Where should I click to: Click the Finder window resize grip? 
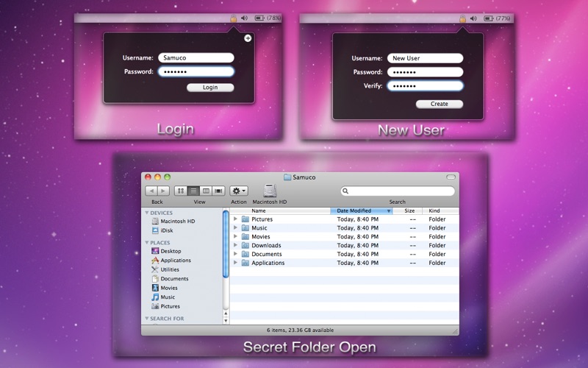[455, 332]
